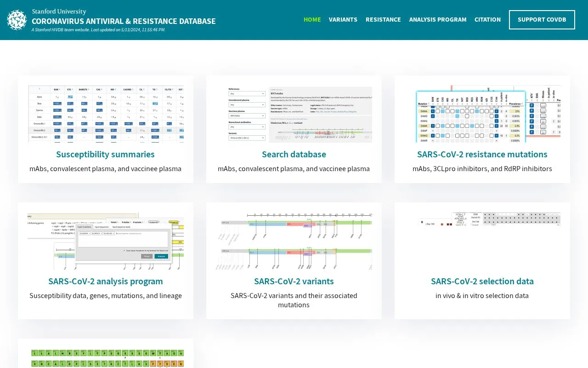Click the Coronavirus Antiviral & Resistance Database title
The image size is (588, 368).
point(124,21)
